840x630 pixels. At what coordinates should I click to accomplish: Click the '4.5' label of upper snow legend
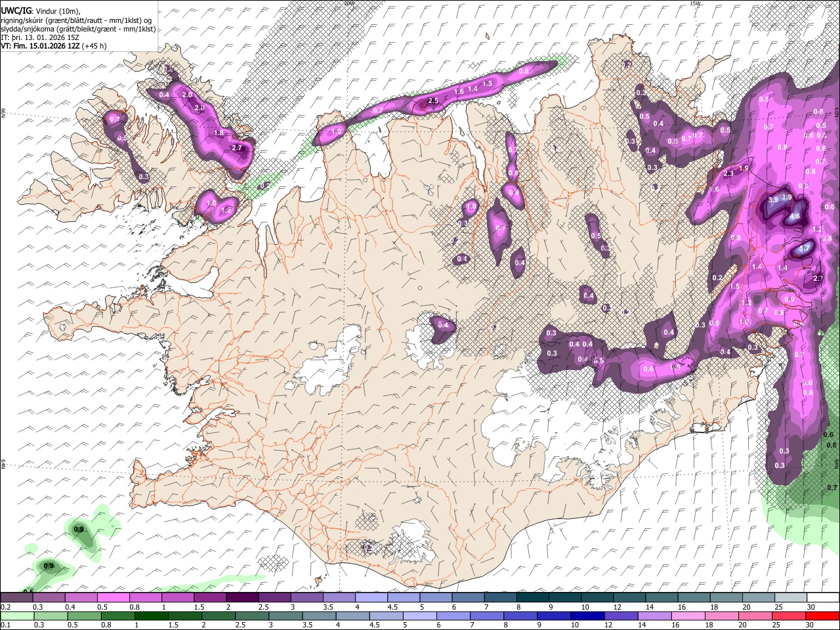[392, 606]
